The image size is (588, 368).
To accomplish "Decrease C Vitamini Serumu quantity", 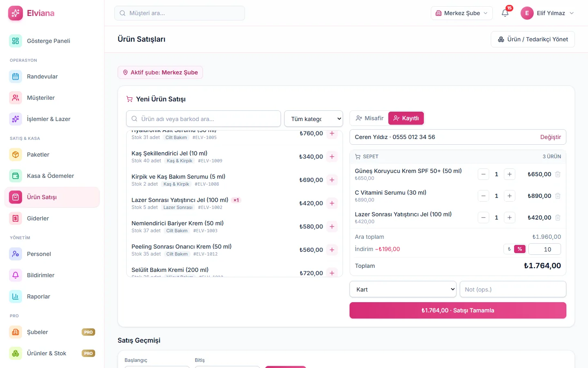I will (x=483, y=196).
